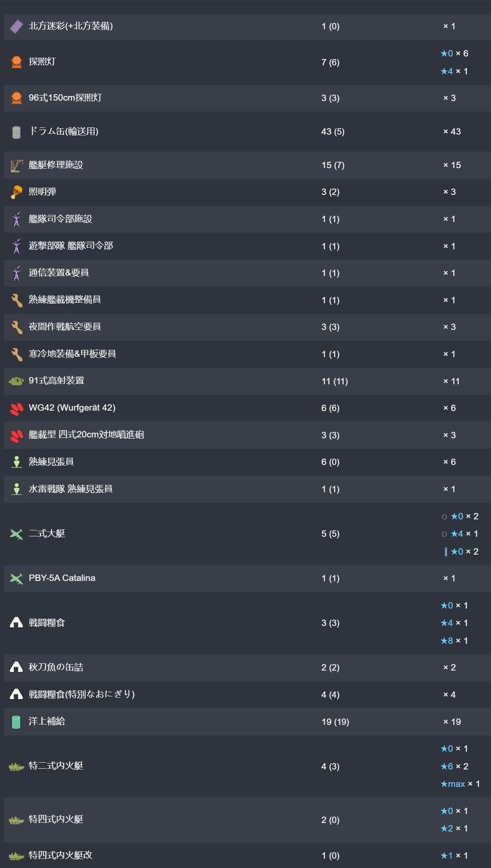Select the ★8 × 1 entry for 戦闘糧食

tap(454, 640)
